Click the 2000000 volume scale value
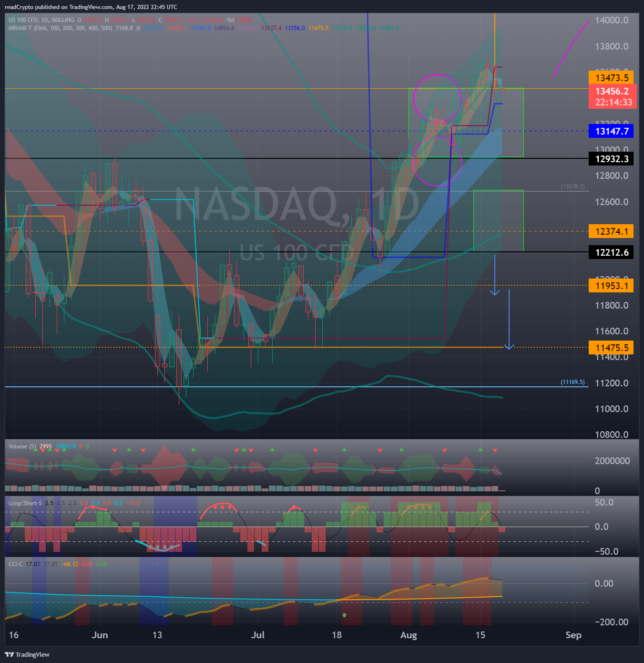 tap(612, 461)
